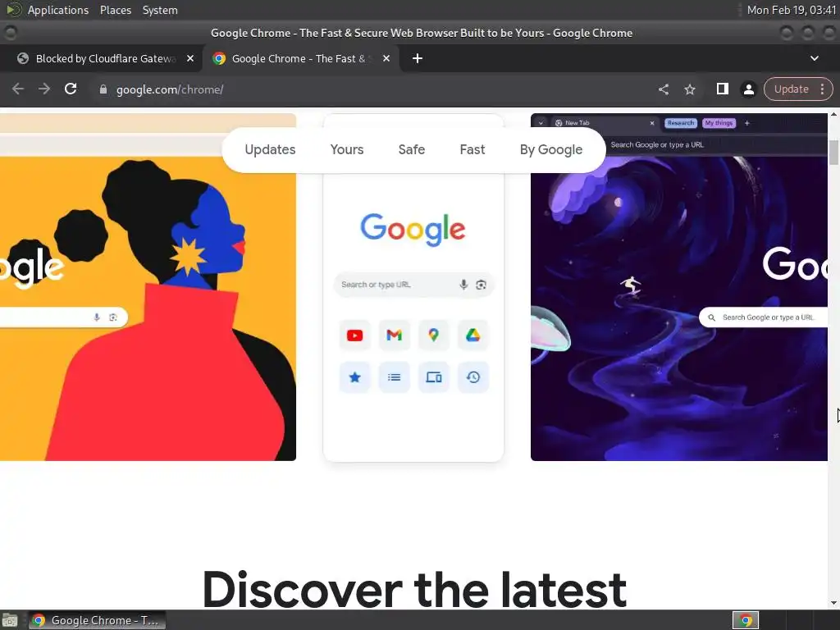Open the Applications menu
Image resolution: width=840 pixels, height=630 pixels.
coord(58,10)
